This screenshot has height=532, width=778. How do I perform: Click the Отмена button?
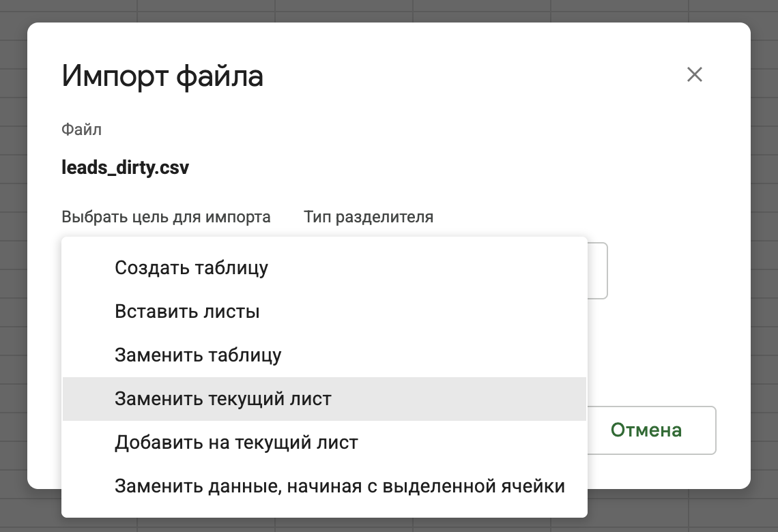(x=646, y=430)
